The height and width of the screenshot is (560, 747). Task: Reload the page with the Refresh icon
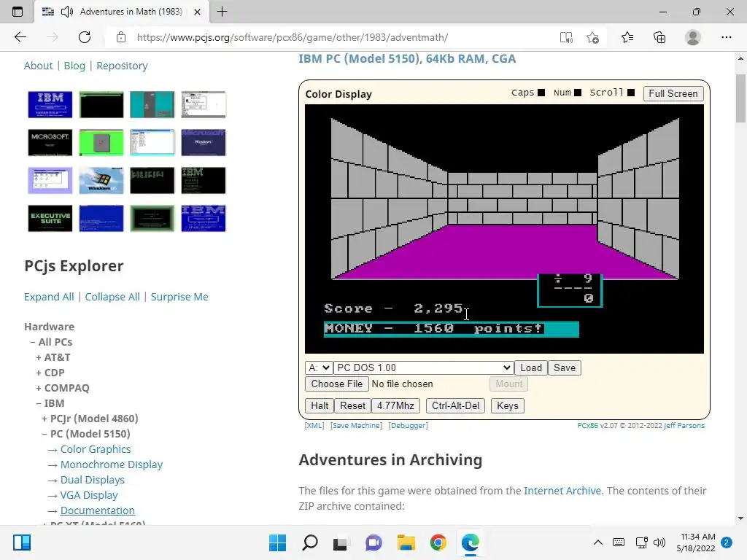click(x=85, y=37)
